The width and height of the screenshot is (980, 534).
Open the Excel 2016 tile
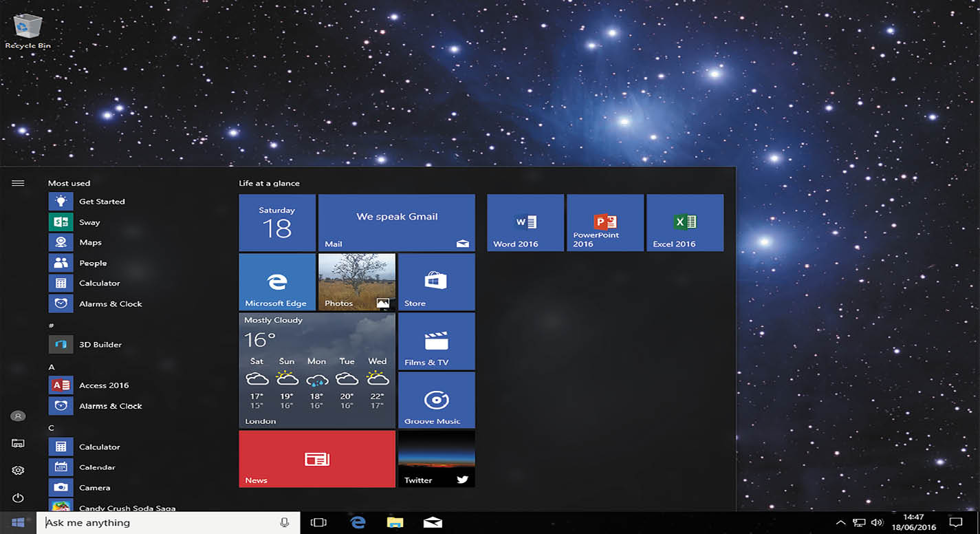tap(685, 222)
